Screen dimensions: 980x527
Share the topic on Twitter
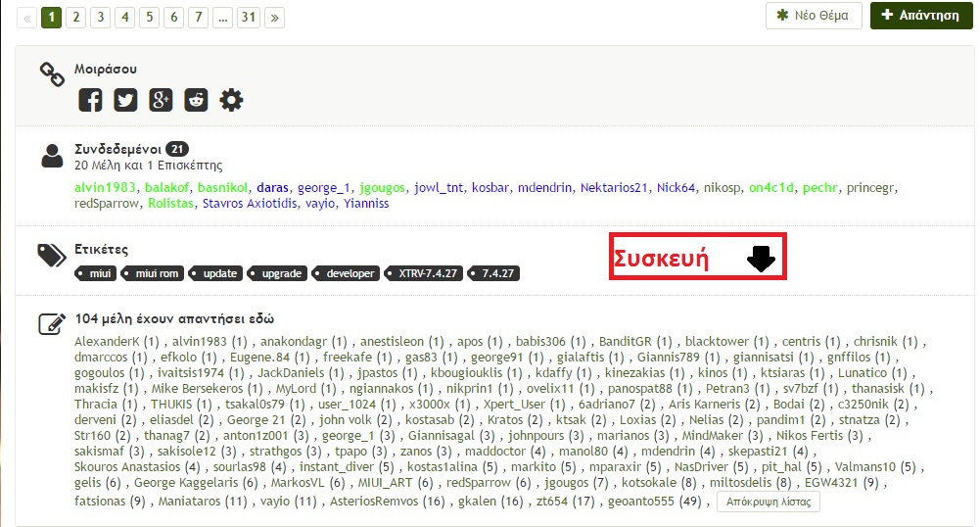(x=125, y=100)
